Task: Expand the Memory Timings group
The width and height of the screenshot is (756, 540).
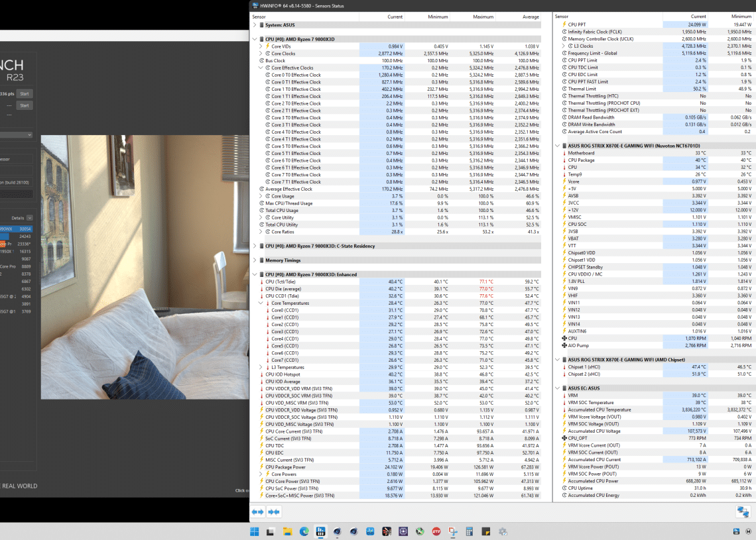Action: pos(255,260)
